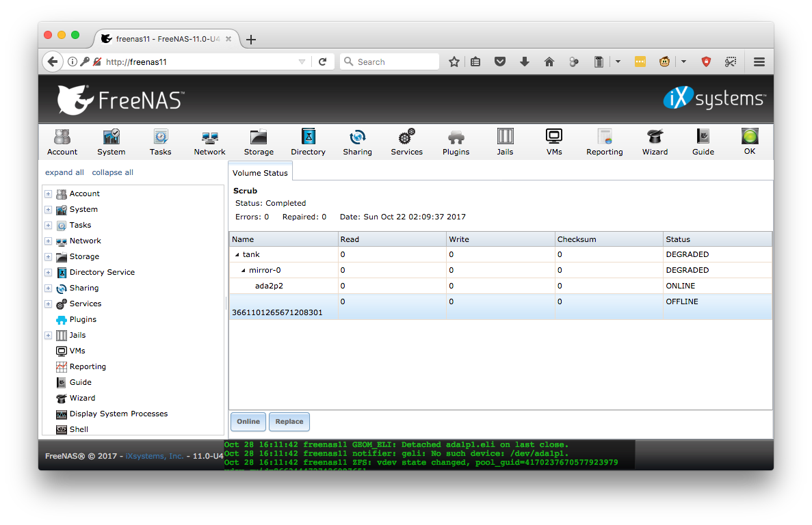This screenshot has width=812, height=525.
Task: Close the freenas11 browser tab
Action: tap(228, 39)
